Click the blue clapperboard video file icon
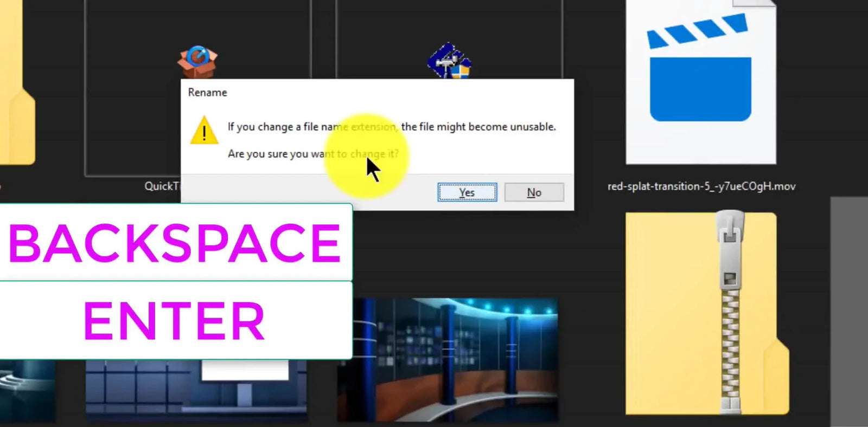The width and height of the screenshot is (868, 427). (x=700, y=70)
